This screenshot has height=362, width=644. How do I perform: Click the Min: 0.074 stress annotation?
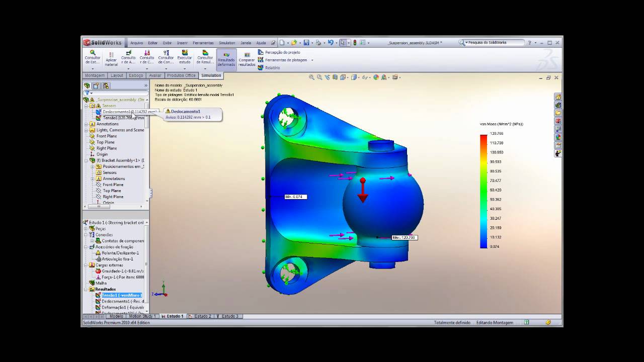click(296, 197)
